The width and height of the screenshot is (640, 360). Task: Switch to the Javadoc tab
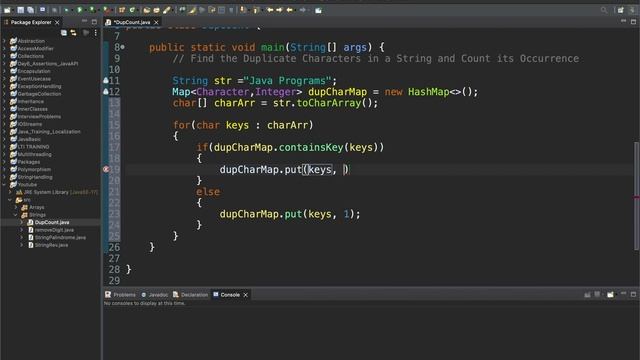155,295
